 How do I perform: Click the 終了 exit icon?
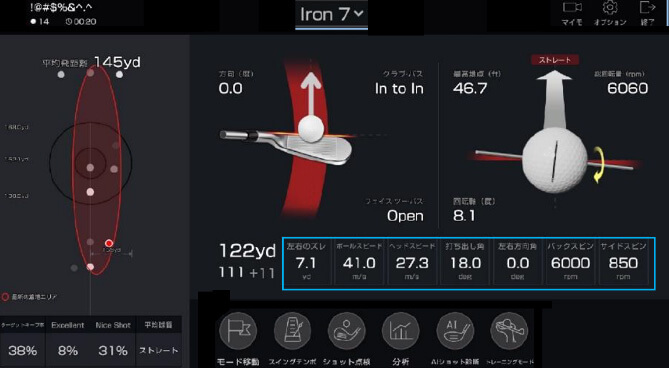click(x=647, y=8)
